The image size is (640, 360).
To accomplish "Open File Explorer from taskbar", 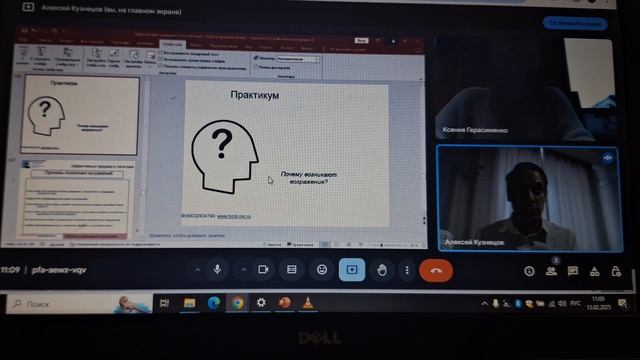I will point(189,303).
